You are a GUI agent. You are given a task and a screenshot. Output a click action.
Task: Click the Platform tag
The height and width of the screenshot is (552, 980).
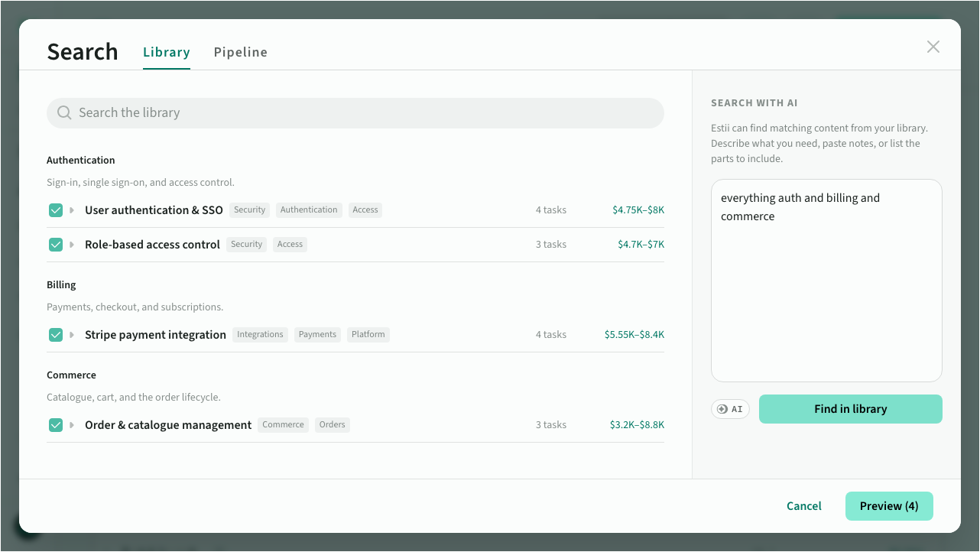tap(368, 335)
